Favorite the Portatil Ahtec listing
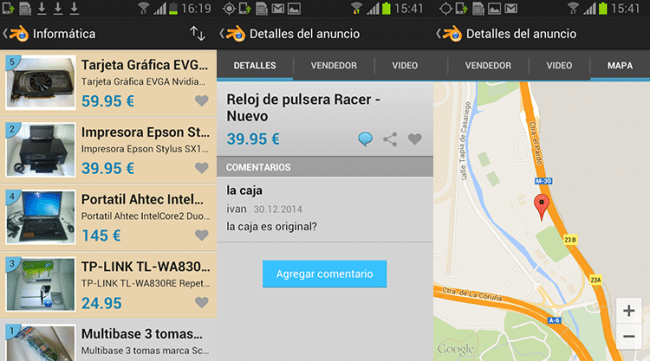Image resolution: width=650 pixels, height=361 pixels. [201, 235]
